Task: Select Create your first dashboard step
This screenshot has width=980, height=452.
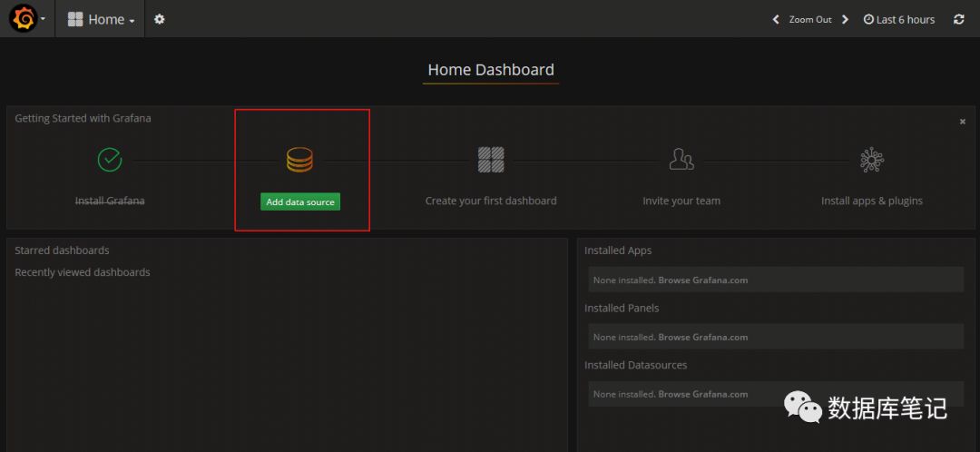Action: tap(491, 201)
